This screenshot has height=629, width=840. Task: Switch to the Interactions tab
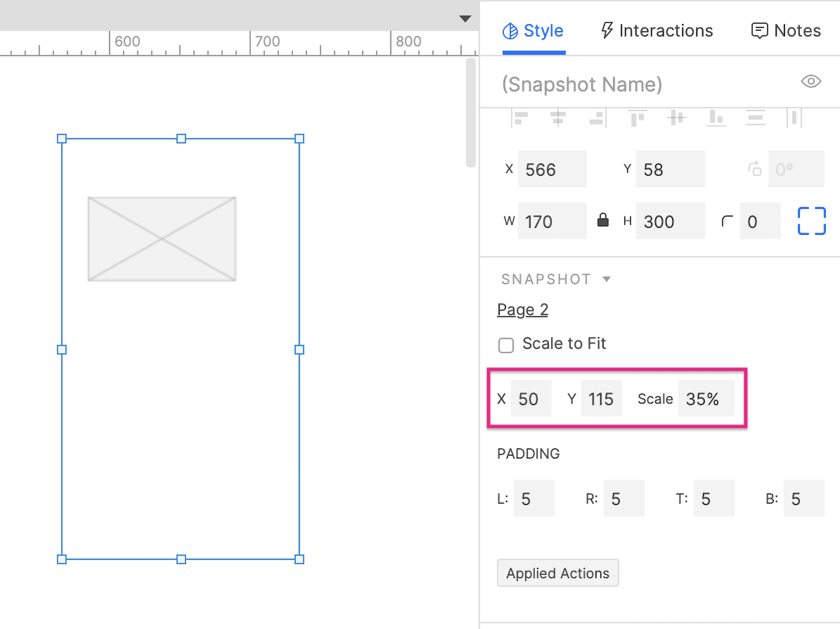coord(655,30)
